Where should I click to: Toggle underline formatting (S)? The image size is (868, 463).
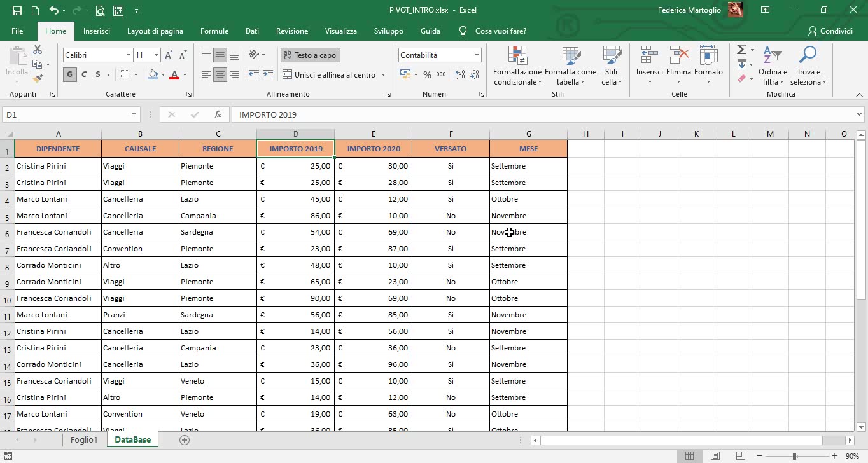click(x=98, y=74)
